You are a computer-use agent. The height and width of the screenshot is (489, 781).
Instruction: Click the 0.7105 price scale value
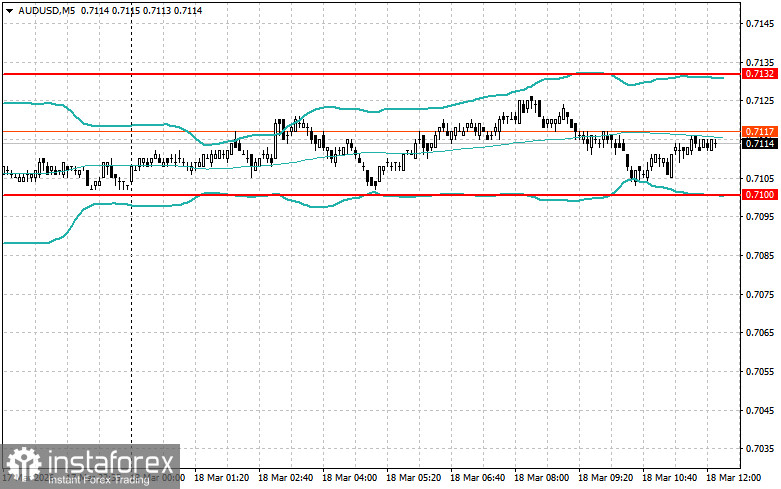pyautogui.click(x=760, y=178)
